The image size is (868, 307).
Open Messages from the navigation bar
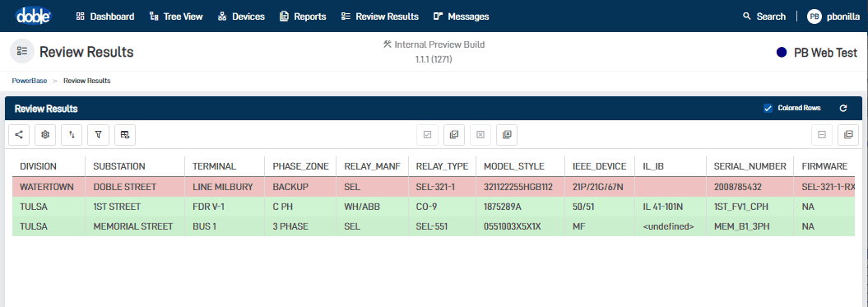pyautogui.click(x=461, y=16)
